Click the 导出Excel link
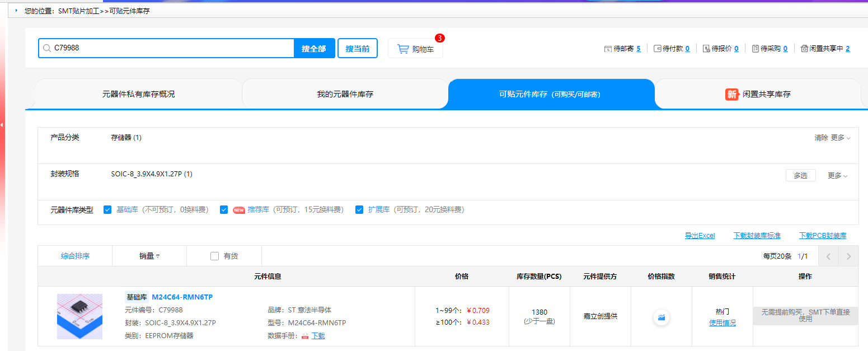868x351 pixels. click(x=700, y=236)
